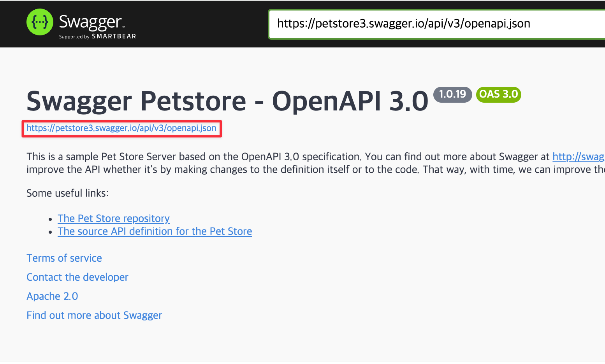Viewport: 605px width, 364px height.
Task: Click Find out more about Swagger
Action: pyautogui.click(x=94, y=315)
